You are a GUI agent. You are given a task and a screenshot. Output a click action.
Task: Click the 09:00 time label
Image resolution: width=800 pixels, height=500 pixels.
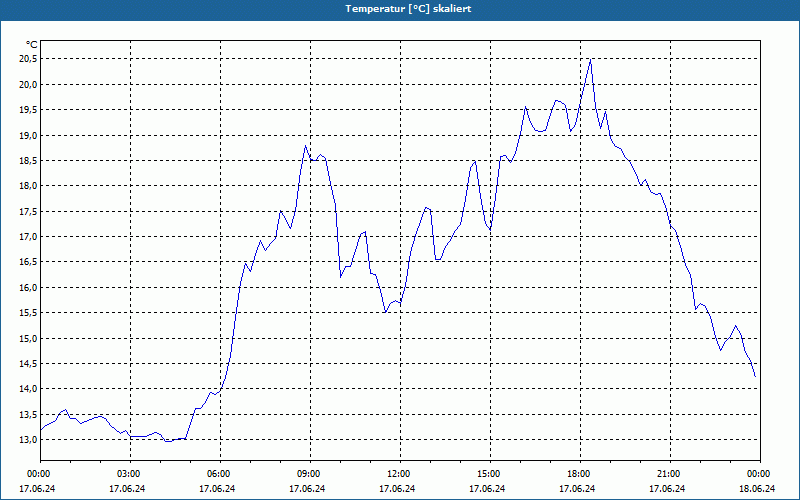pyautogui.click(x=308, y=474)
